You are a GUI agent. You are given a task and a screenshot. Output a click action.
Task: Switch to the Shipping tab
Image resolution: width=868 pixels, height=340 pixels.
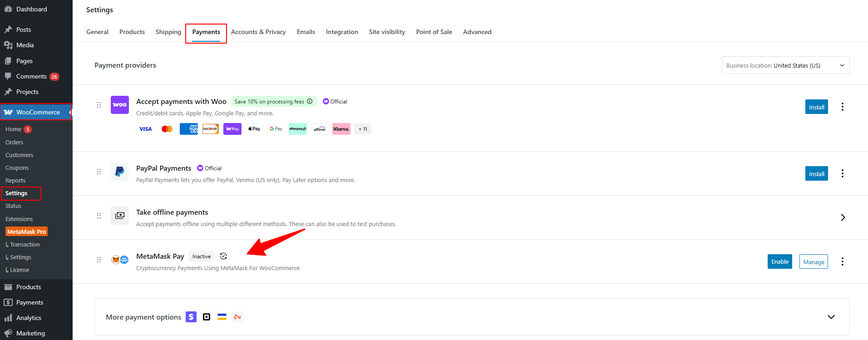pyautogui.click(x=168, y=32)
